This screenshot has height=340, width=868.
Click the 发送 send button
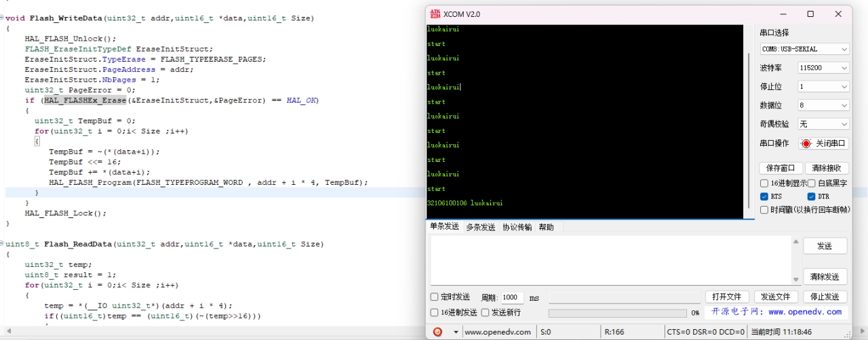click(x=825, y=246)
